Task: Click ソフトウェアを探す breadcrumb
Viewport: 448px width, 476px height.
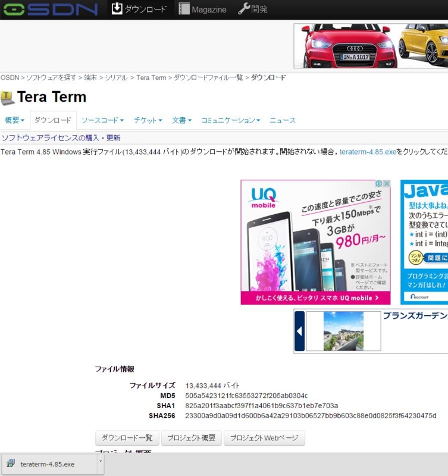Action: [x=51, y=78]
